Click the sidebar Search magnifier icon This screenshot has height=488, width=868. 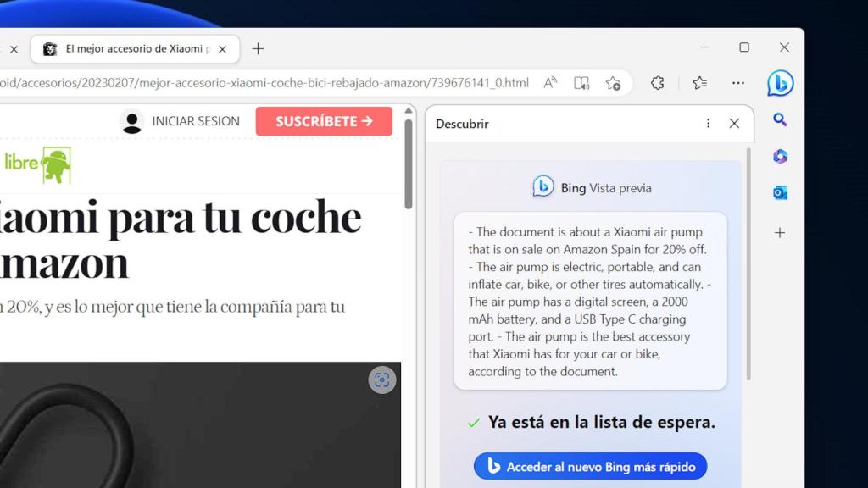[780, 119]
